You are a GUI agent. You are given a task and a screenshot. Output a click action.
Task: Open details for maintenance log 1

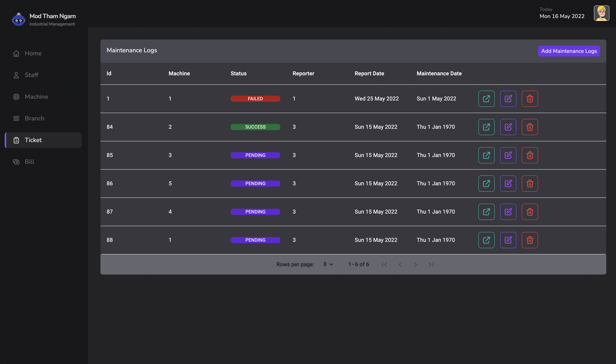tap(486, 99)
